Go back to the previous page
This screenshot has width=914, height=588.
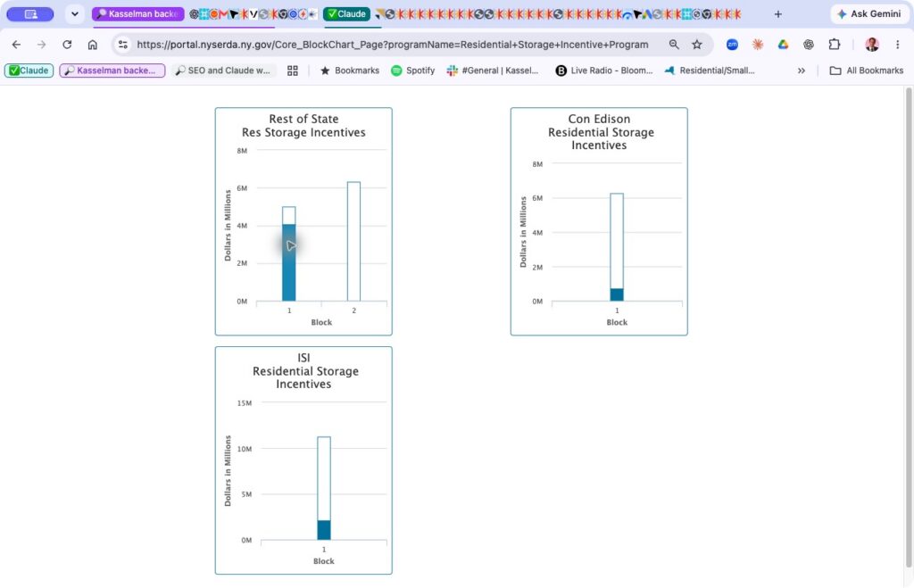click(16, 45)
